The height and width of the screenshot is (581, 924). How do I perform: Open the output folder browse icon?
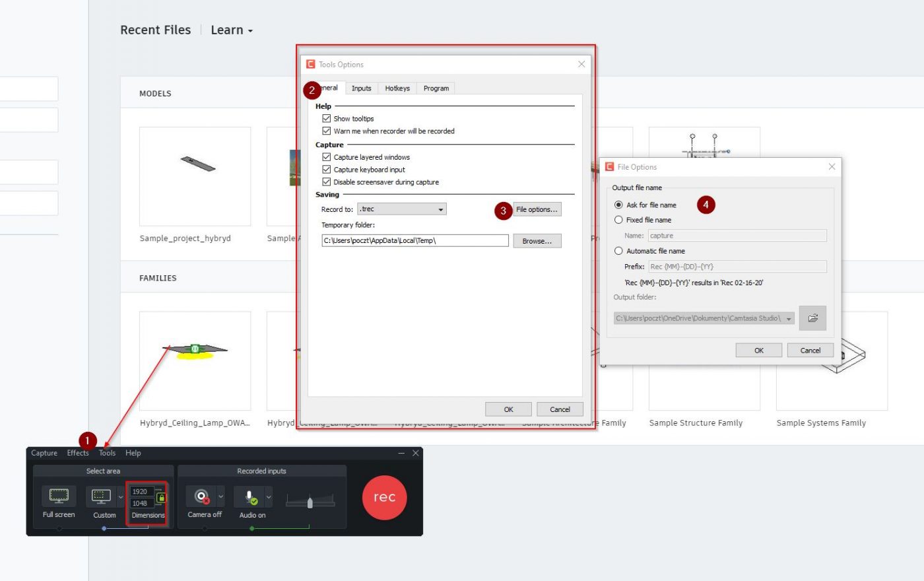(x=812, y=318)
